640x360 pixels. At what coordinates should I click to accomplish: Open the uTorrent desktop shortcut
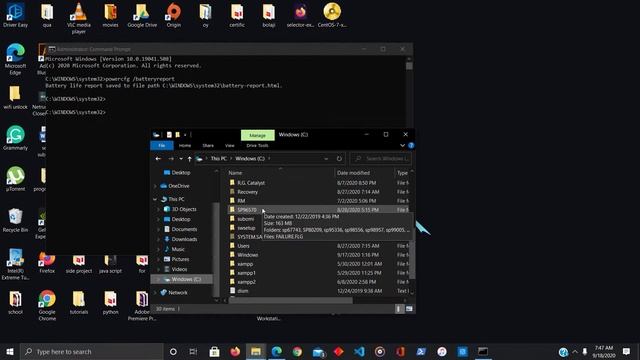point(16,179)
